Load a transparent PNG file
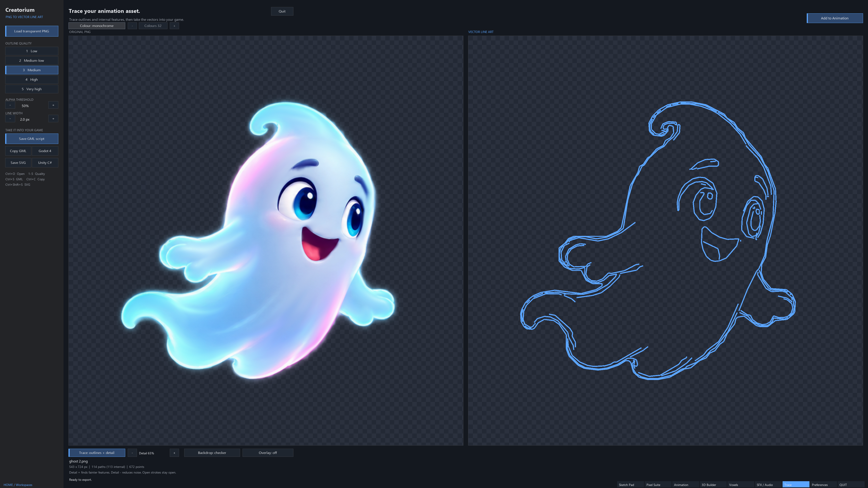 tap(32, 31)
